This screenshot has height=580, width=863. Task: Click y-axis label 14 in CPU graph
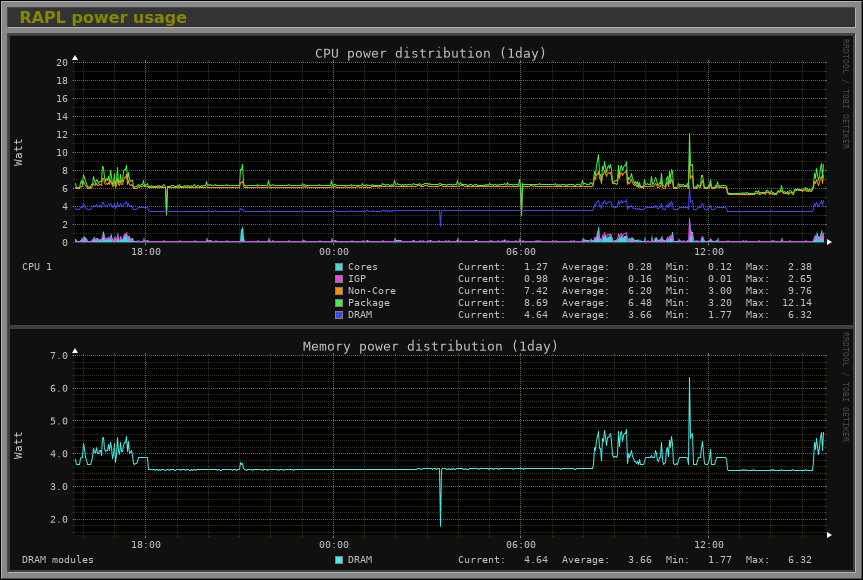(62, 117)
